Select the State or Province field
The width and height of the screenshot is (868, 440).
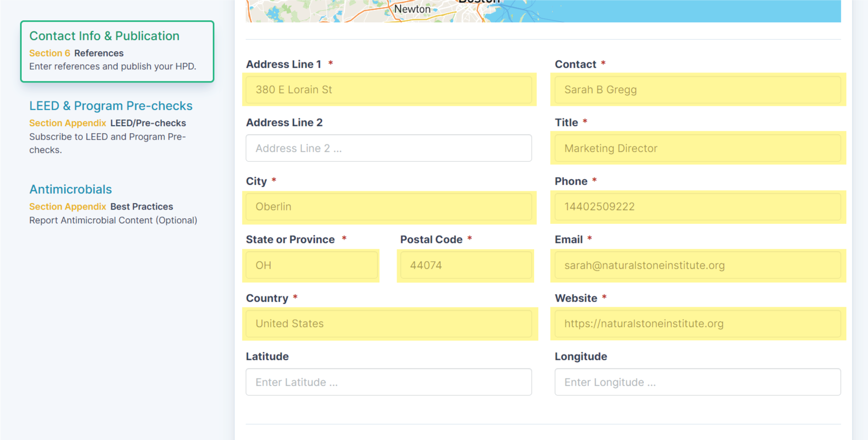tap(312, 265)
